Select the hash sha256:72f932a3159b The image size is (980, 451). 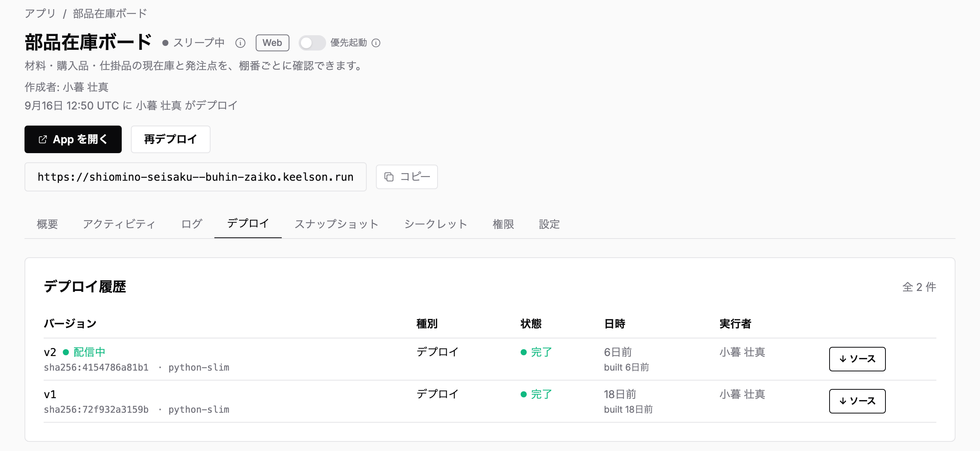[96, 410]
